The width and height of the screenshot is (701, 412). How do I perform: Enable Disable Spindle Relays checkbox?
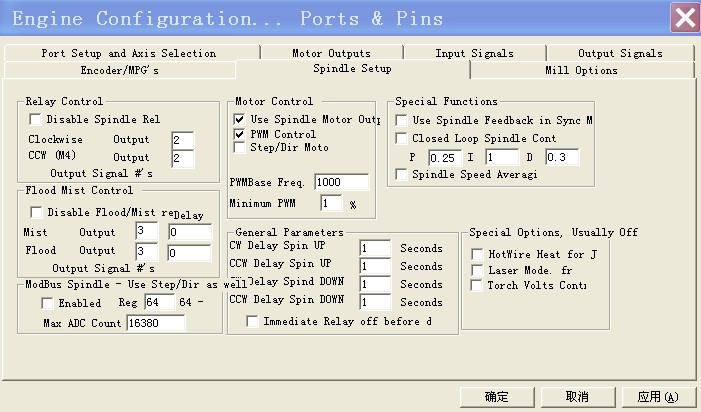37,119
